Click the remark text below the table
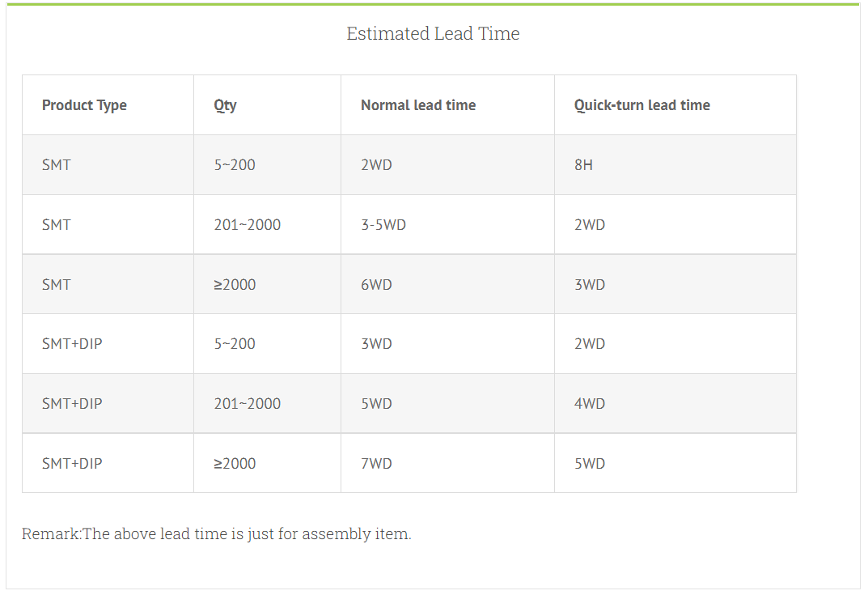This screenshot has height=595, width=868. point(216,534)
